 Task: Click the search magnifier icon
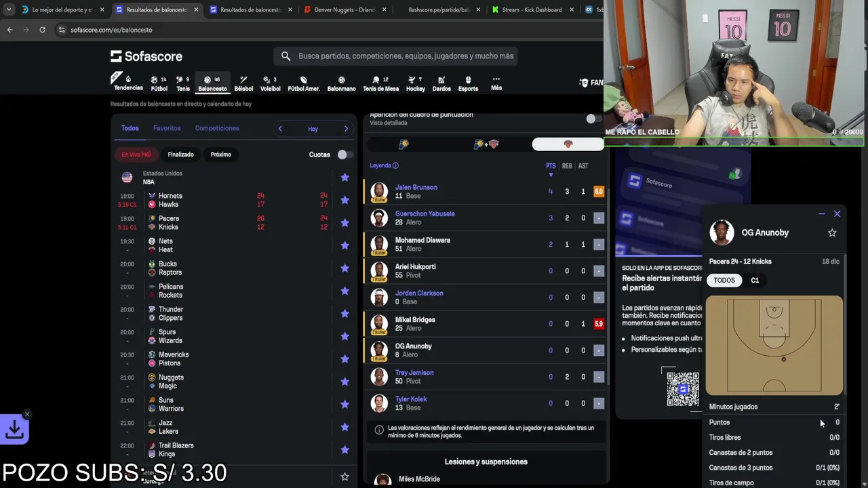[285, 56]
